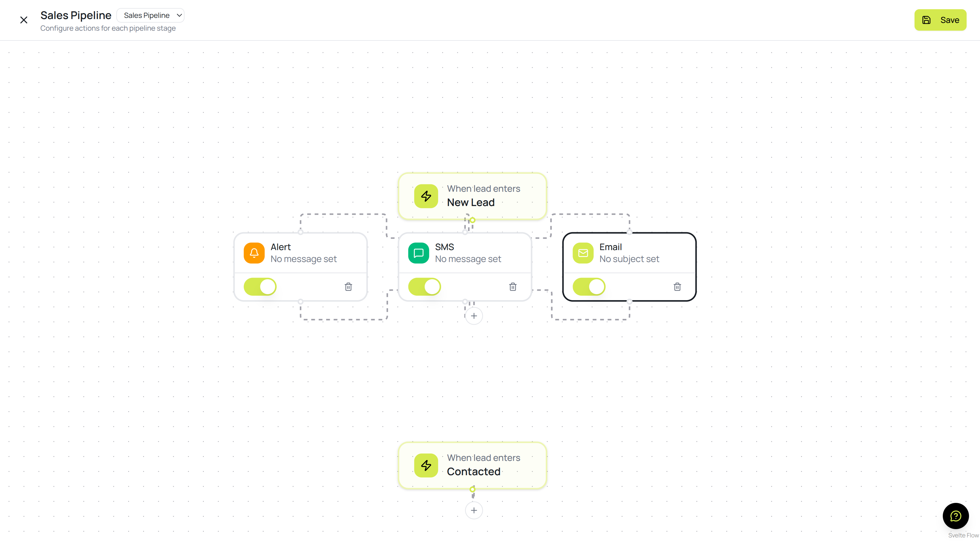Delete the Email action with trash icon

point(677,287)
